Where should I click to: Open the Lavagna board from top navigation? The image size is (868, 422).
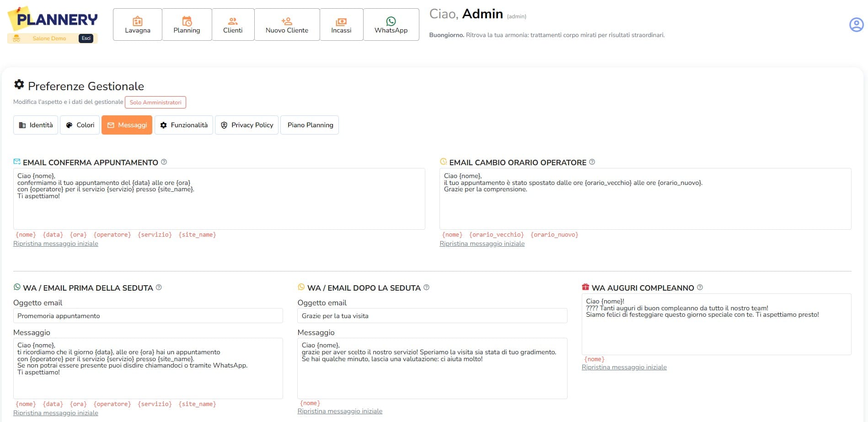(138, 25)
